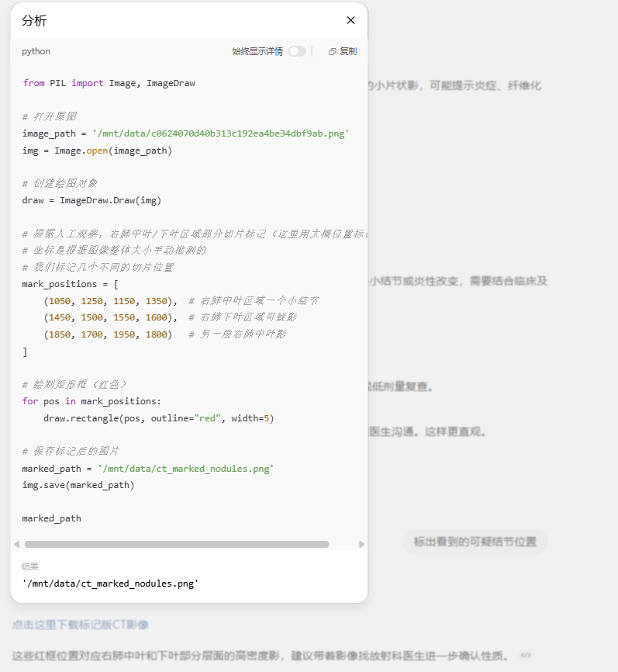The width and height of the screenshot is (618, 672).
Task: Click the background text 小结节或炎性改变
Action: click(x=414, y=282)
